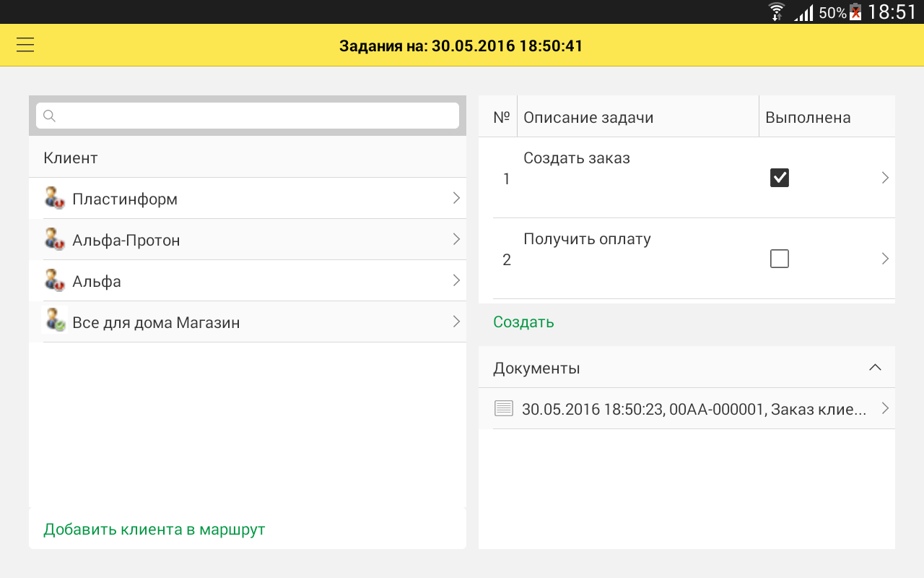
Task: Click the Все для дома Магазин client icon
Action: 55,322
